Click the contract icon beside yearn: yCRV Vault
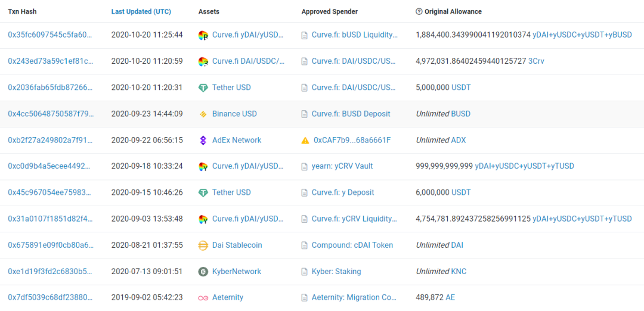 (305, 167)
